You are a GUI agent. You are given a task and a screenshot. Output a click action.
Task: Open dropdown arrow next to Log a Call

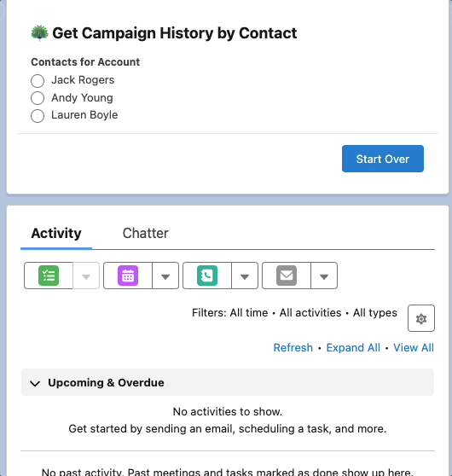tap(245, 276)
